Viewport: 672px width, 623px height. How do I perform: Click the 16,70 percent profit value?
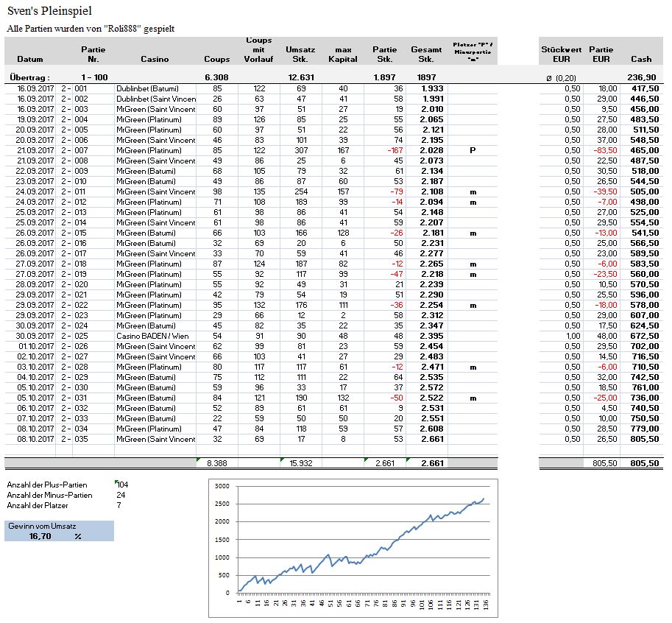(x=41, y=536)
